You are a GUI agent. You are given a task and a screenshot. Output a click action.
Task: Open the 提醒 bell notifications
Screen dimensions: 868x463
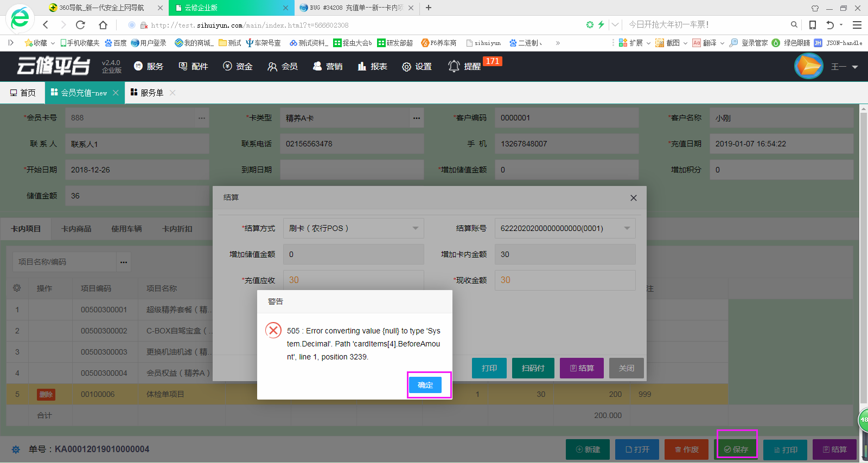(x=464, y=66)
